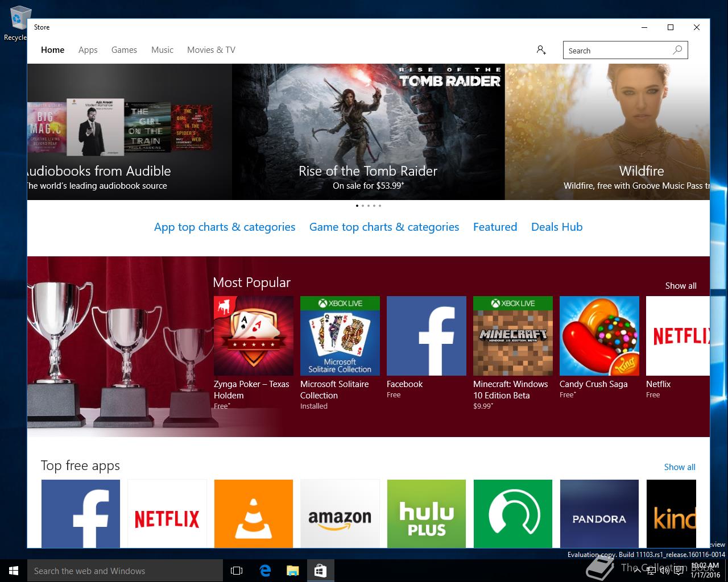The height and width of the screenshot is (582, 728).
Task: Select first carousel page dot
Action: 357,206
